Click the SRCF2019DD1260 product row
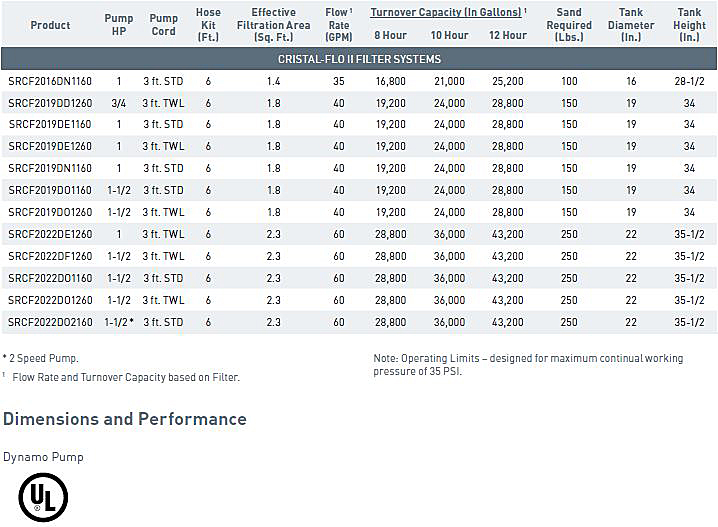The height and width of the screenshot is (527, 718). (50, 103)
